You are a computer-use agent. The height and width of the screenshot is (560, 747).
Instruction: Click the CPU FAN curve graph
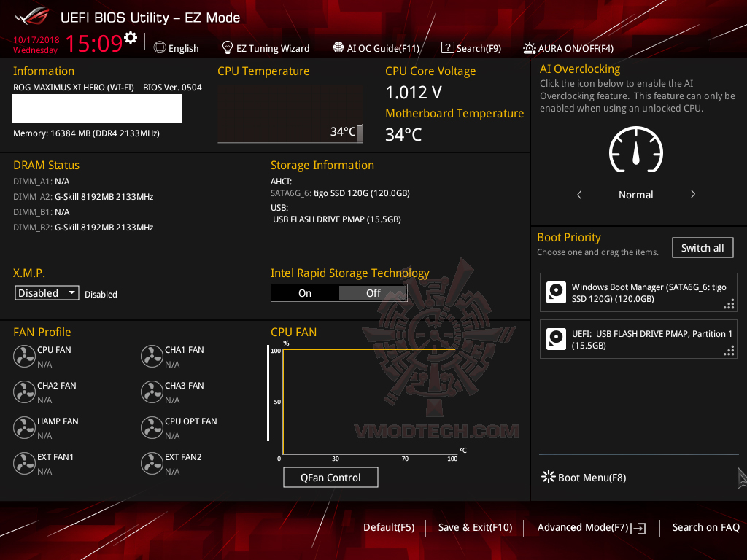pos(369,402)
